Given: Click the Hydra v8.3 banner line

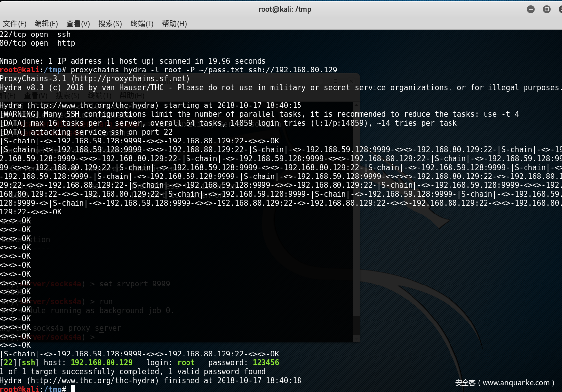Looking at the screenshot, I should pos(280,88).
